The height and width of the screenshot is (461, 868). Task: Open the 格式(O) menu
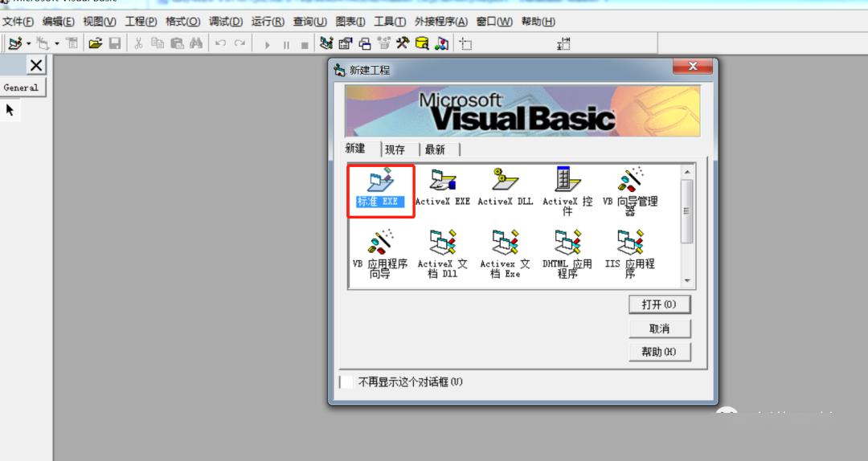tap(182, 22)
